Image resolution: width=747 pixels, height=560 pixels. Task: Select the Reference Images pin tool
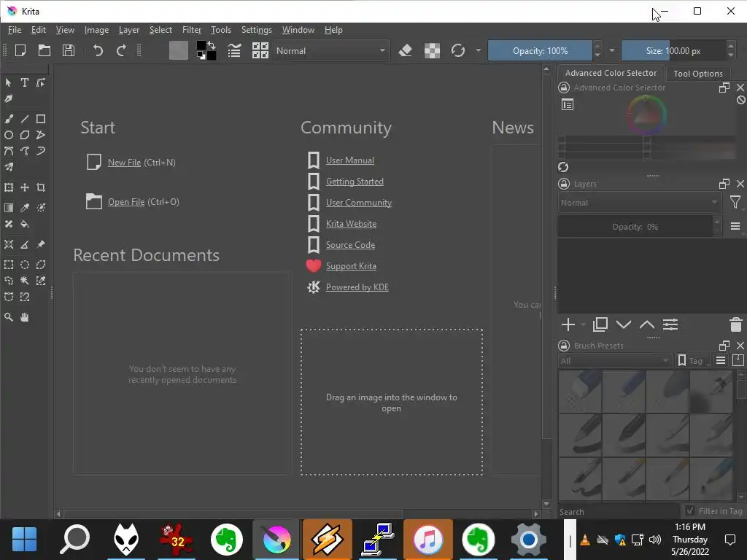click(x=41, y=244)
